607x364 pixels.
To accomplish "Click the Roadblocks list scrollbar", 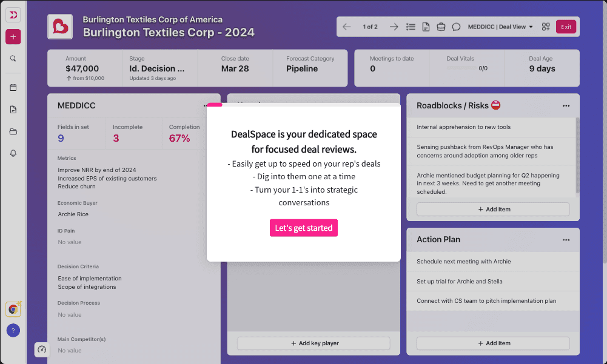I will tap(577, 155).
